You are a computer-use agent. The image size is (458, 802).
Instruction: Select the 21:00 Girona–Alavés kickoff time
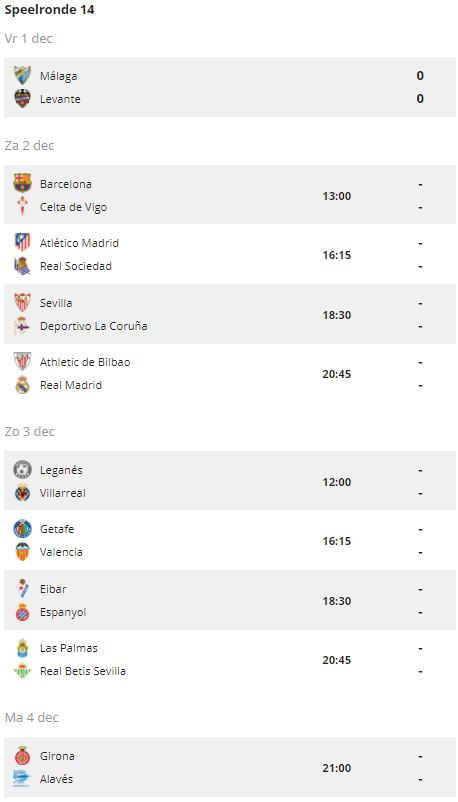click(337, 768)
